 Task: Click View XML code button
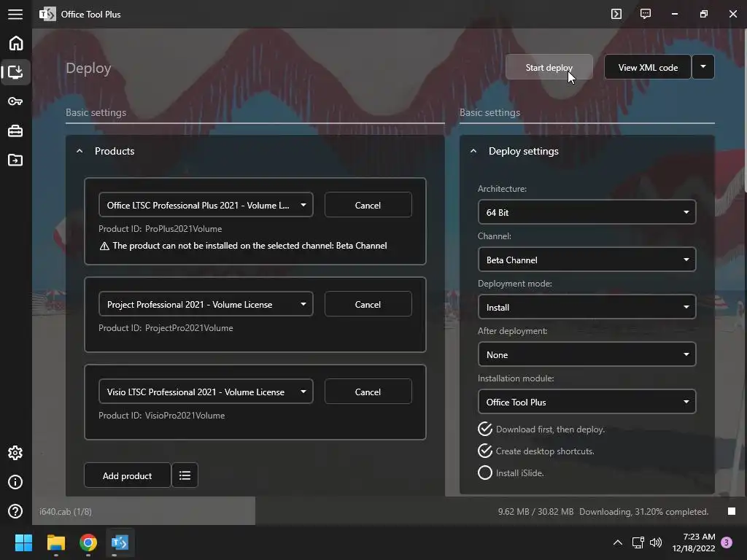[648, 67]
